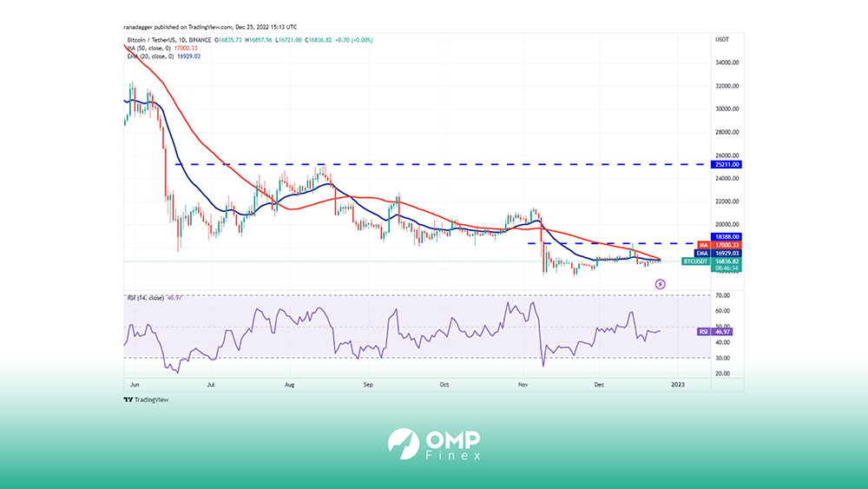Select the 18388.00 price label
868x489 pixels.
coord(726,236)
